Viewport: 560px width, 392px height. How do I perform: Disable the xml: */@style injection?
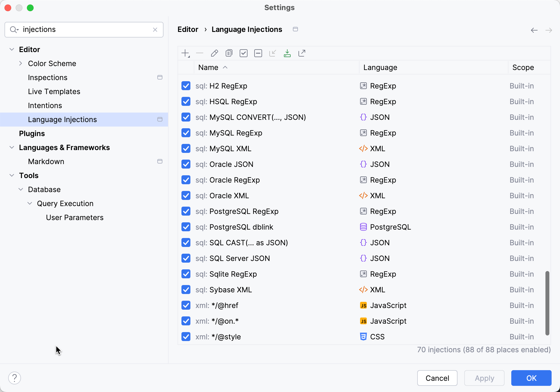[x=186, y=337]
